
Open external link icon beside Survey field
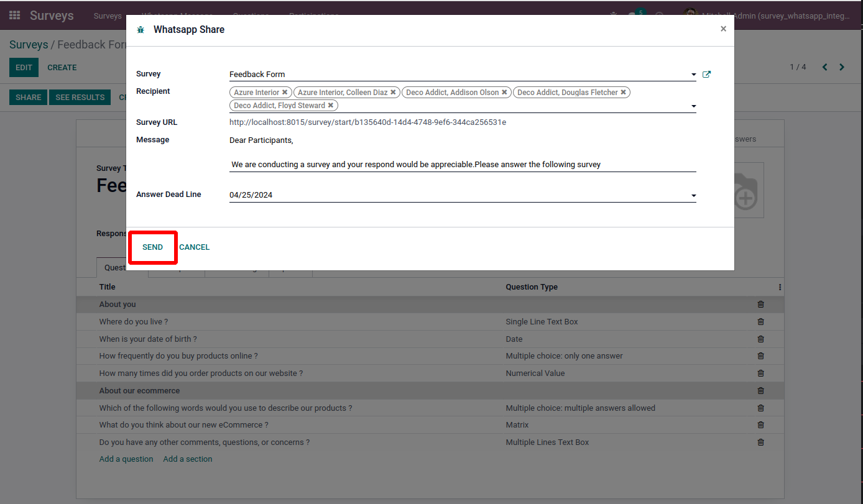tap(706, 75)
